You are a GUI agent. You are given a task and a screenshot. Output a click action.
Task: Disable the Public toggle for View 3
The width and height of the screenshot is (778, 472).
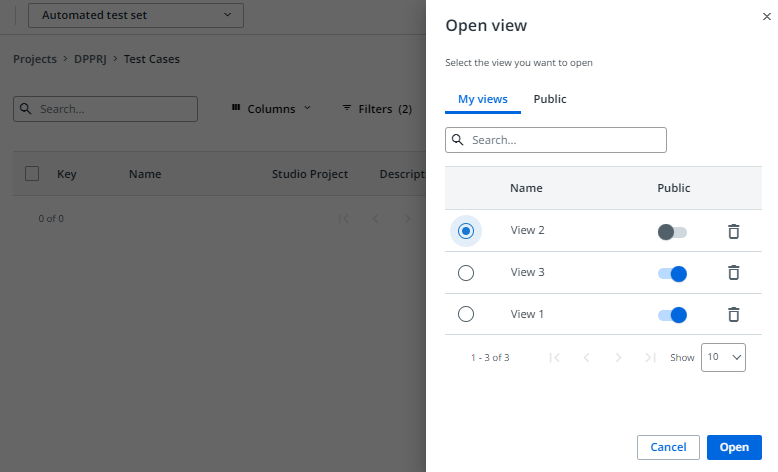(x=672, y=273)
